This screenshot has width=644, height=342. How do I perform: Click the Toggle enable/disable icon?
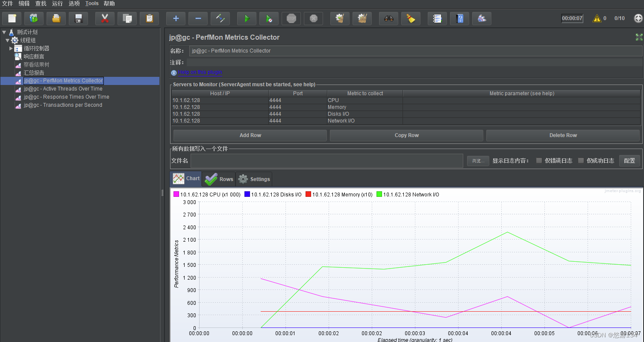(x=220, y=18)
